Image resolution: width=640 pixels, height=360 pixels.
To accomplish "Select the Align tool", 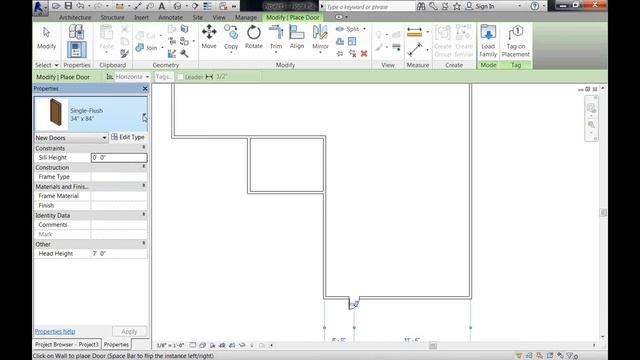I will [x=297, y=37].
